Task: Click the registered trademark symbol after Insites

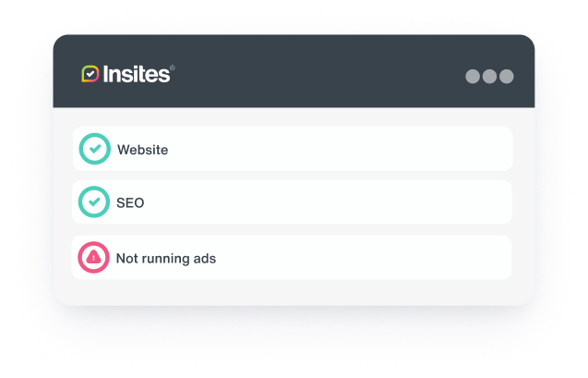Action: pyautogui.click(x=172, y=67)
